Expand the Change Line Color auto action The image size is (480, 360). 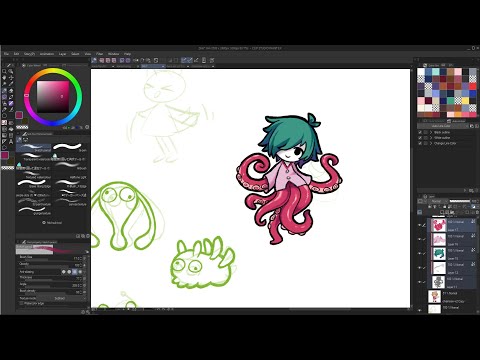[x=431, y=143]
